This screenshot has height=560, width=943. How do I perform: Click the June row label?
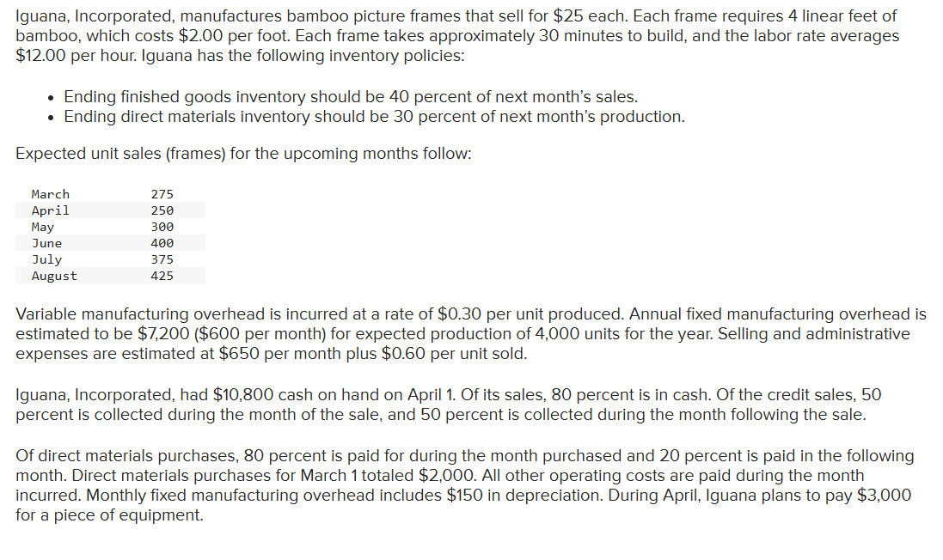[x=47, y=243]
